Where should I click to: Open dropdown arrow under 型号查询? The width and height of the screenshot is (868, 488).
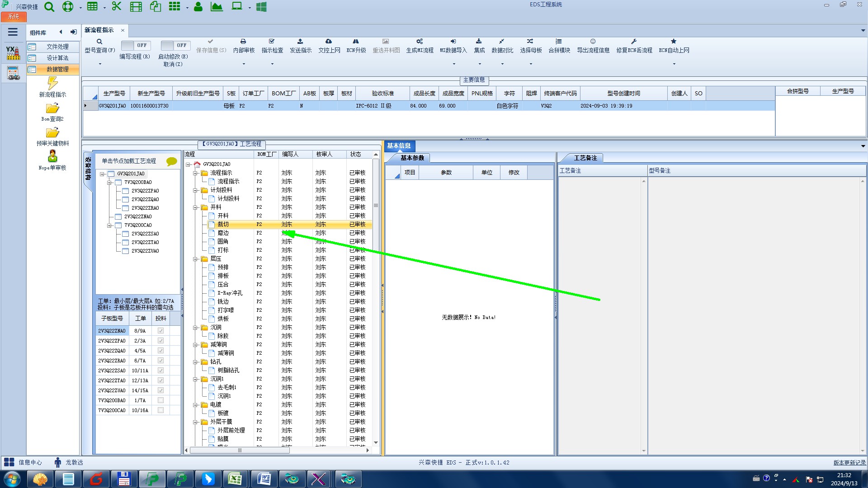[100, 64]
